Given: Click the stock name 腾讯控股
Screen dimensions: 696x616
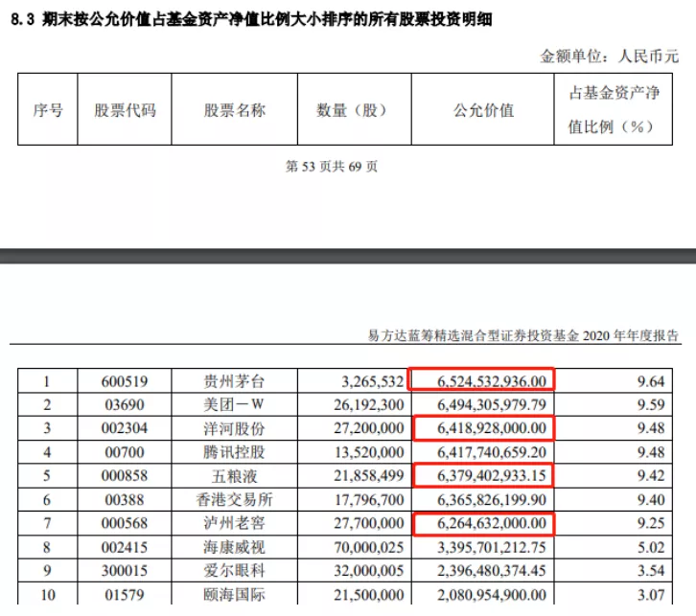Looking at the screenshot, I should [234, 452].
